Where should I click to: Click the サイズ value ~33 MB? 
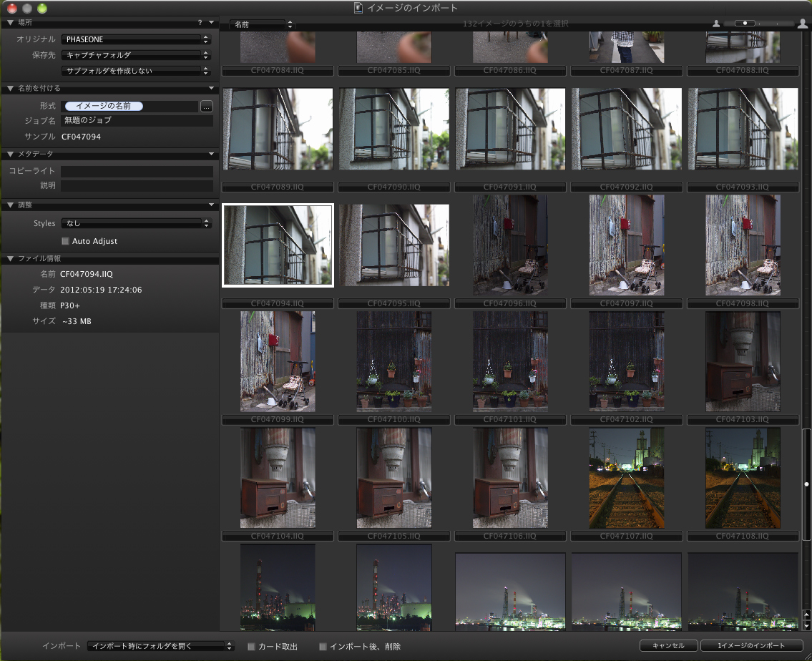point(77,321)
